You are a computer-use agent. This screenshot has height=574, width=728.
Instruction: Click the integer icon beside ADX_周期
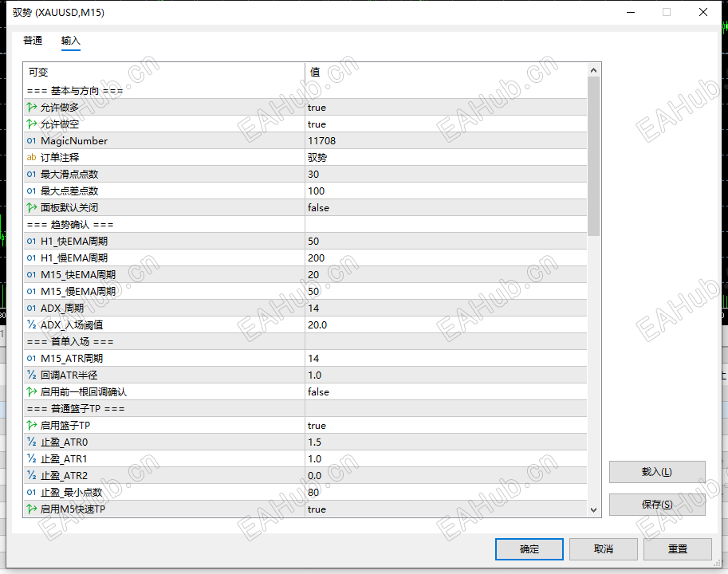point(32,308)
